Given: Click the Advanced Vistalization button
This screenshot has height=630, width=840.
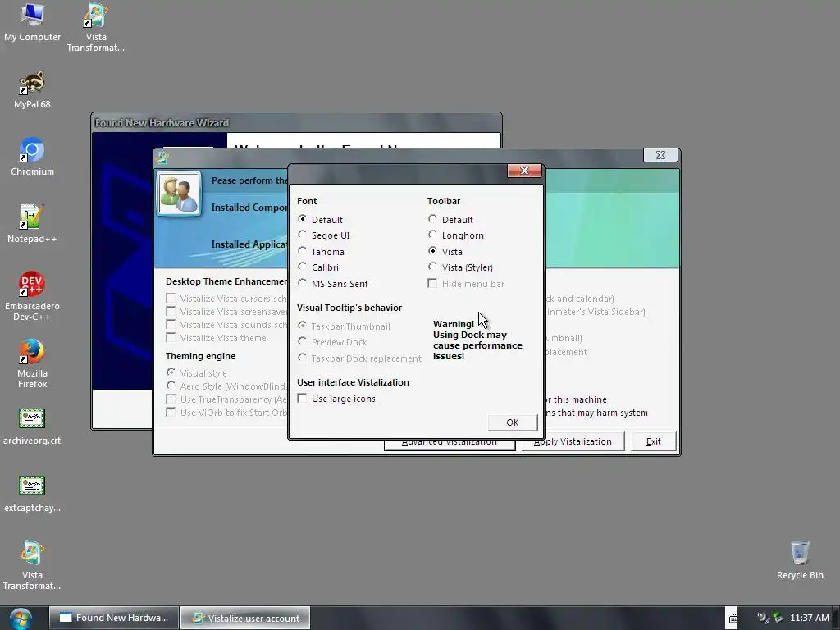Looking at the screenshot, I should (449, 444).
